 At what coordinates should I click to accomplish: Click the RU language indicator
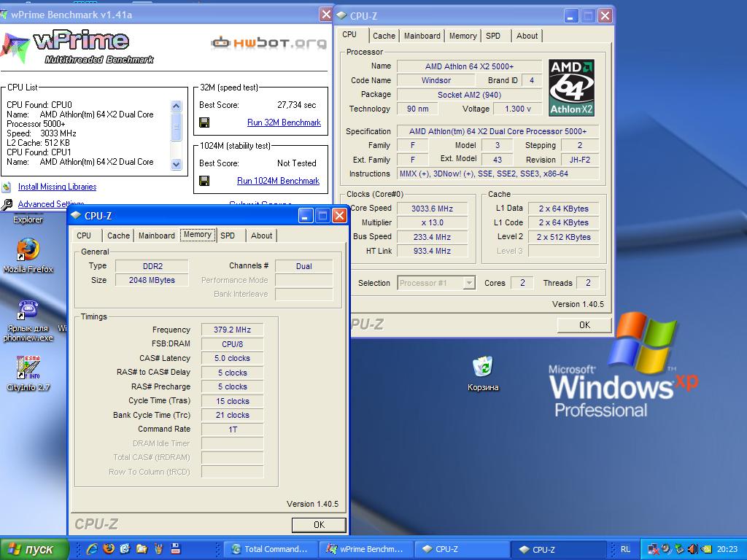pyautogui.click(x=625, y=549)
